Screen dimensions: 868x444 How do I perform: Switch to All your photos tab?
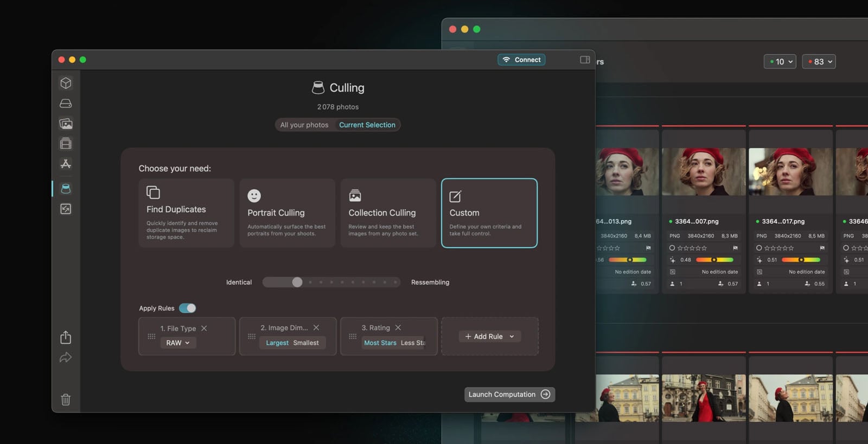304,125
